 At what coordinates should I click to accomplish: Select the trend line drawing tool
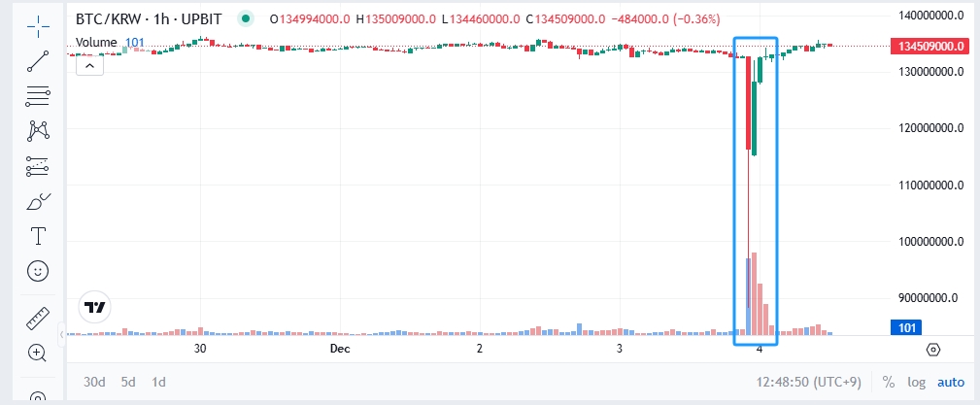(38, 60)
